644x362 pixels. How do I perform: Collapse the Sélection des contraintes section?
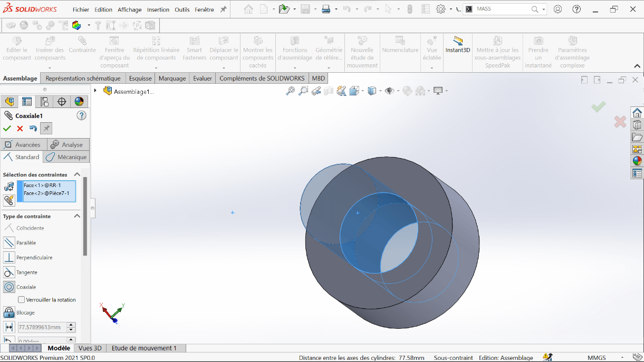77,174
